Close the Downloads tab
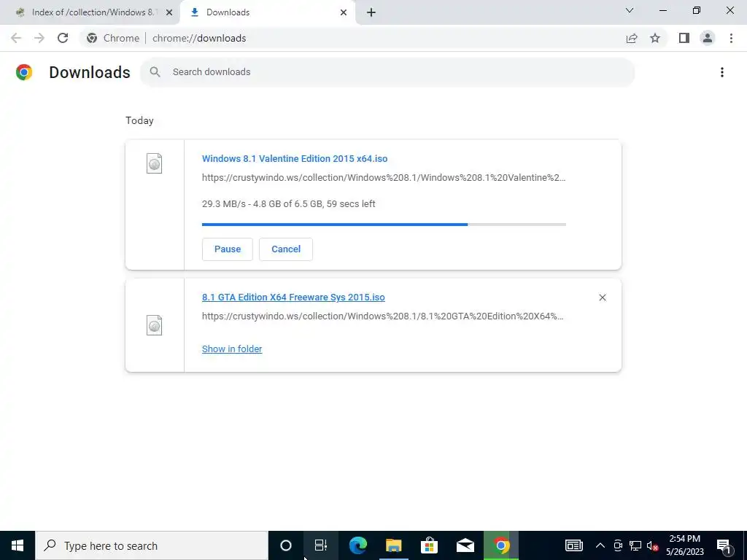 tap(344, 12)
